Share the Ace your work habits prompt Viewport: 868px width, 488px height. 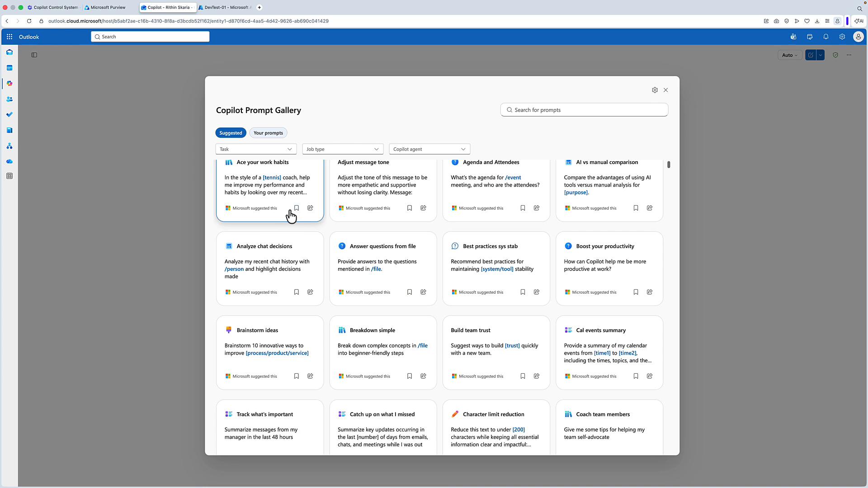[310, 208]
